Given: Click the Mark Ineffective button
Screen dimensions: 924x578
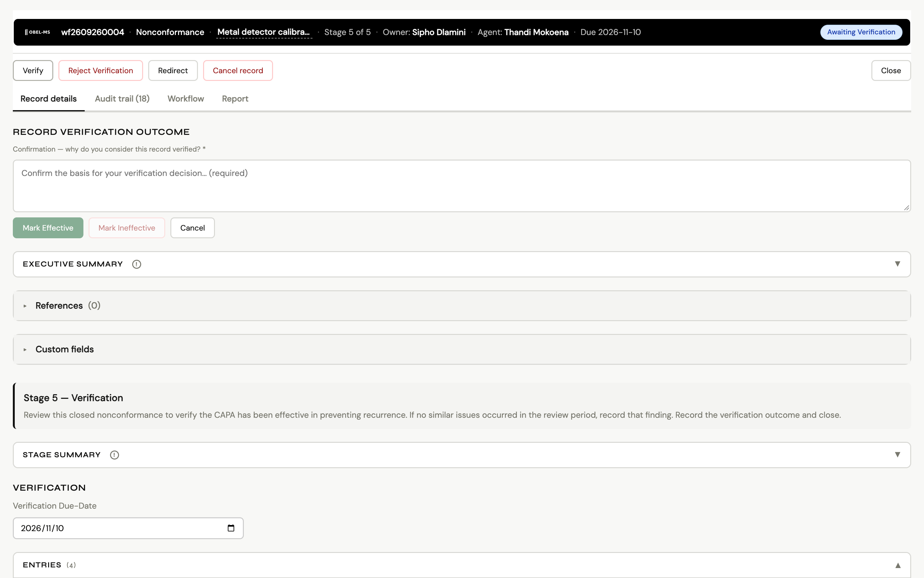Looking at the screenshot, I should tap(127, 228).
